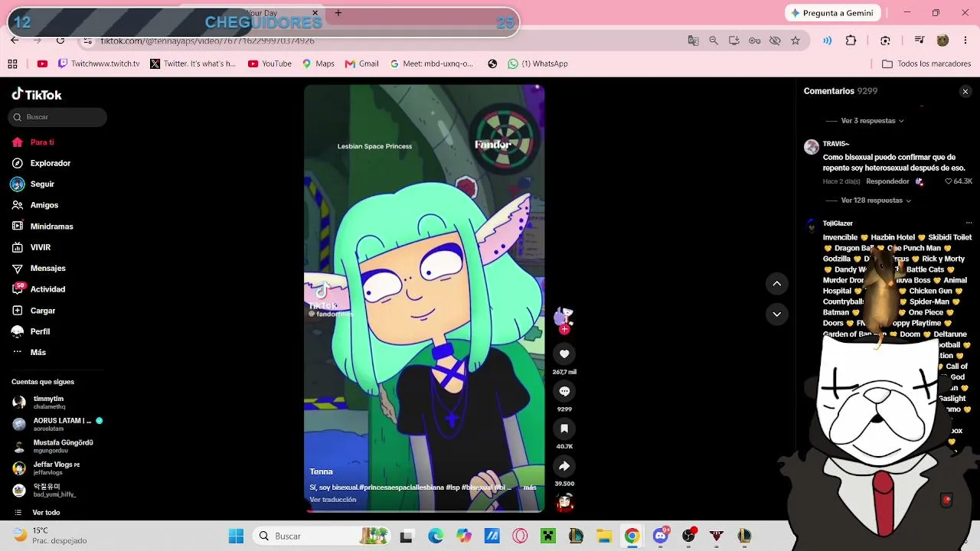980x551 pixels.
Task: Close the Comentarios panel
Action: click(x=965, y=92)
